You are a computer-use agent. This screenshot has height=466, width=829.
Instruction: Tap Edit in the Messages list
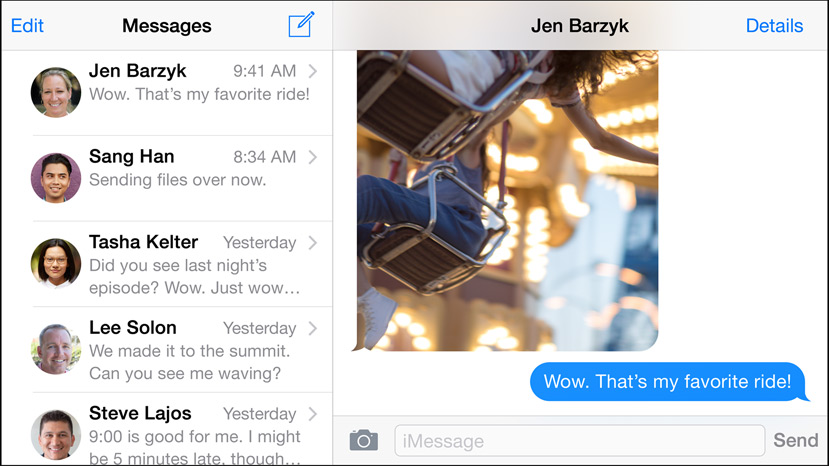coord(27,26)
